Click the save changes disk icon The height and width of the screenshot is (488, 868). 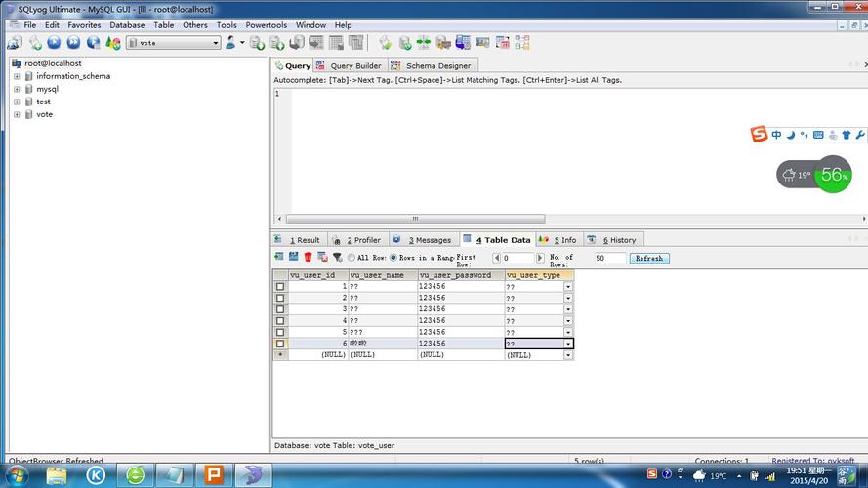point(293,257)
